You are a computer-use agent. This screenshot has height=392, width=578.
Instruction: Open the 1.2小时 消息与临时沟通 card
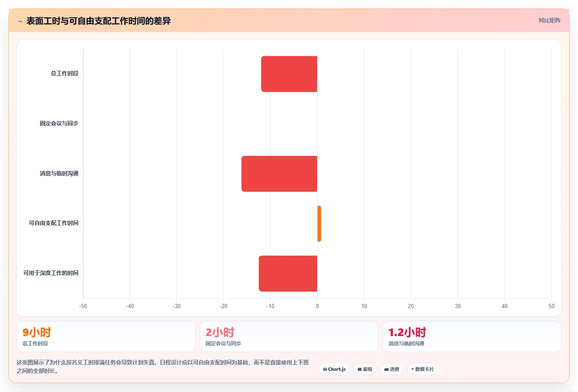pos(472,336)
